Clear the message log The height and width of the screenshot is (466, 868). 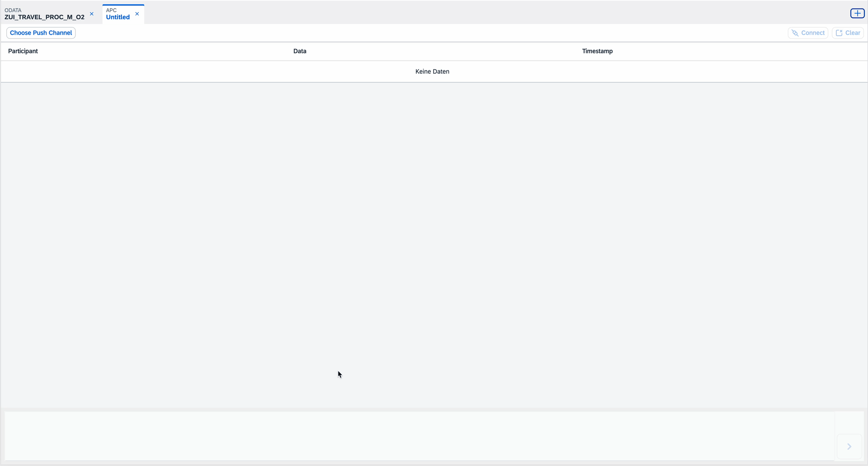[848, 33]
